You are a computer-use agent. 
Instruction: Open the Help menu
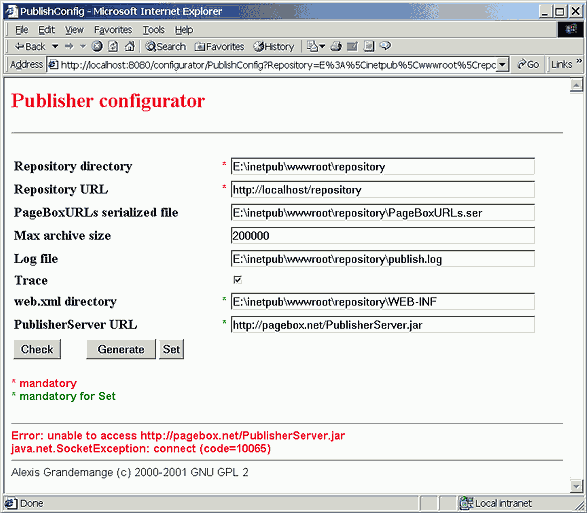[184, 30]
